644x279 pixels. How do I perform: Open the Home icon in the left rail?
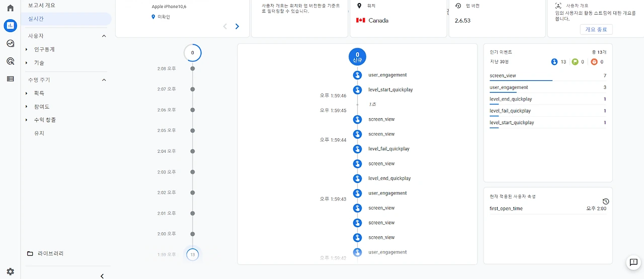point(10,8)
